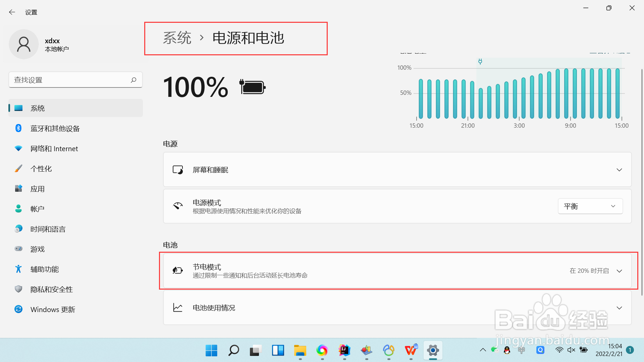The height and width of the screenshot is (362, 644).
Task: Select 蓝牙和其他设备 in the settings sidebar
Action: [x=55, y=128]
